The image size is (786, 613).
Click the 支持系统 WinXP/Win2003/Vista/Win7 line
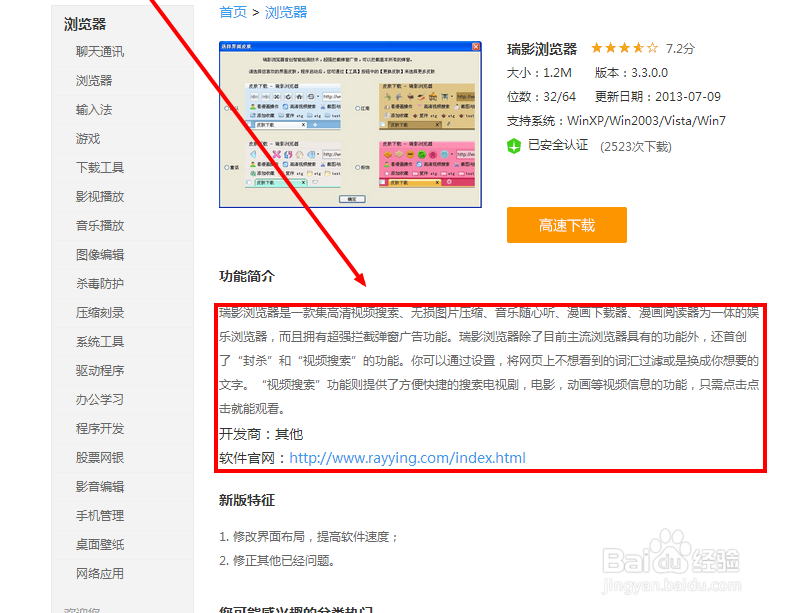[x=616, y=121]
